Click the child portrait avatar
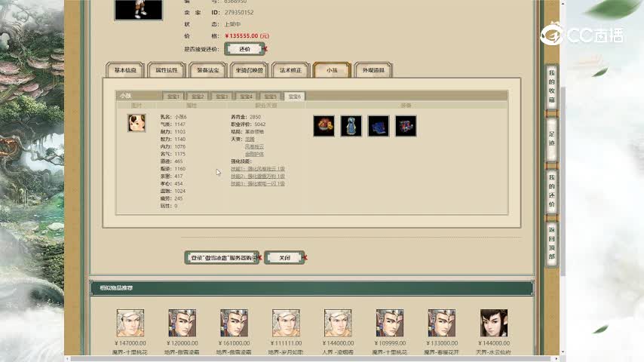 (136, 123)
